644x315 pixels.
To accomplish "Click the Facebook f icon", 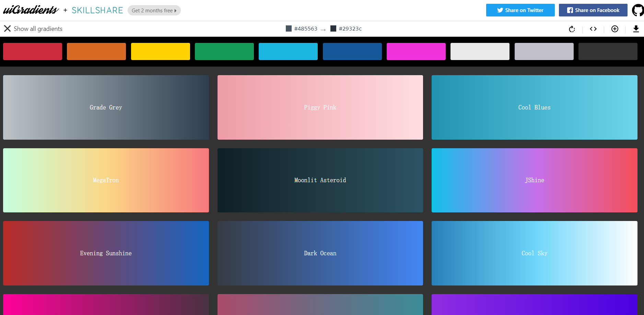I will [570, 10].
